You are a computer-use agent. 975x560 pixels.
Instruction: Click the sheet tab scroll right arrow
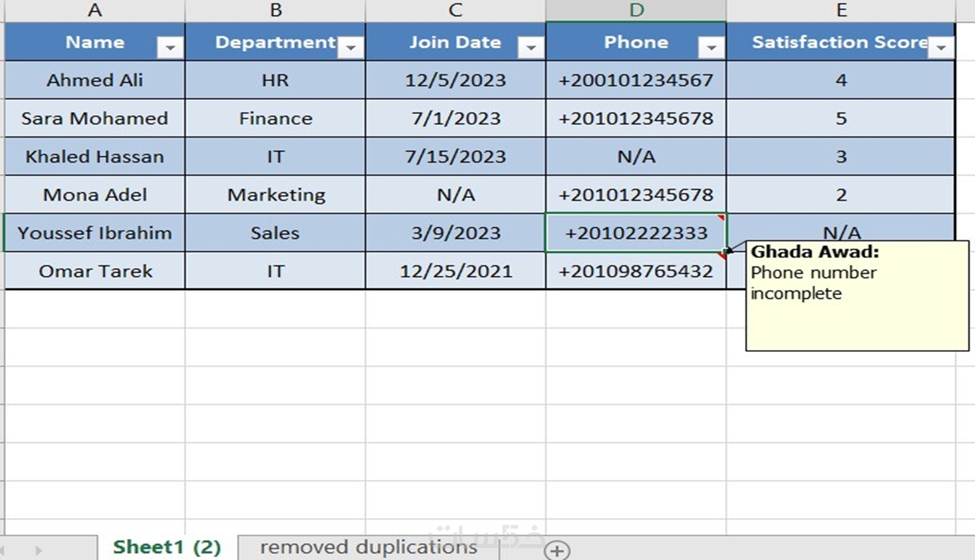coord(38,550)
